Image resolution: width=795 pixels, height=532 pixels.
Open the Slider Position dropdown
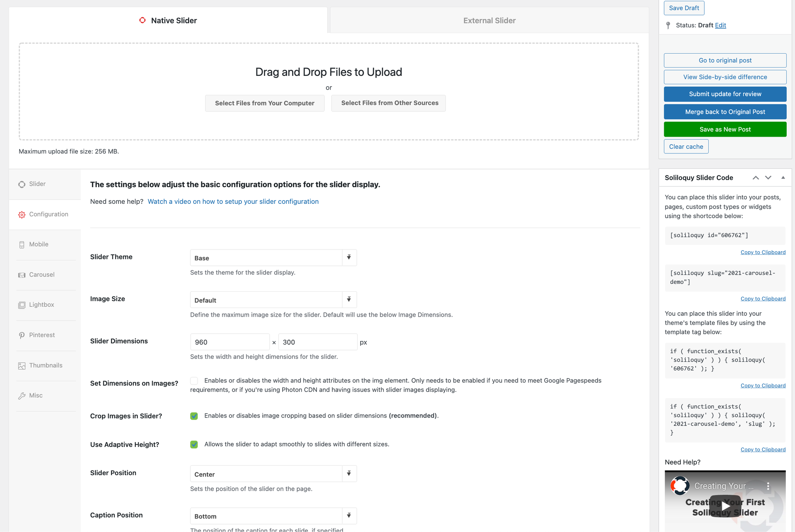point(273,474)
